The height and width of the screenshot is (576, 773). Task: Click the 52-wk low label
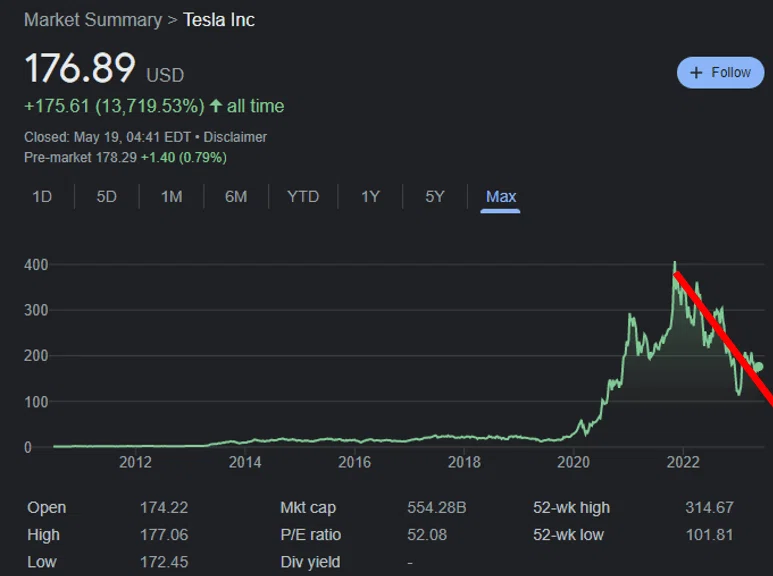pos(568,535)
